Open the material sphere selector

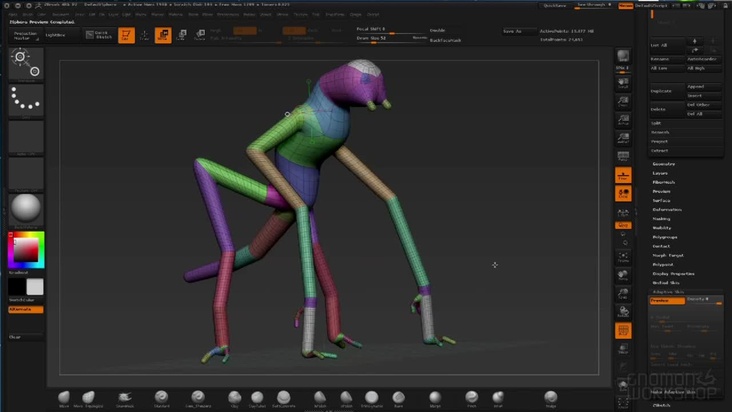coord(26,209)
